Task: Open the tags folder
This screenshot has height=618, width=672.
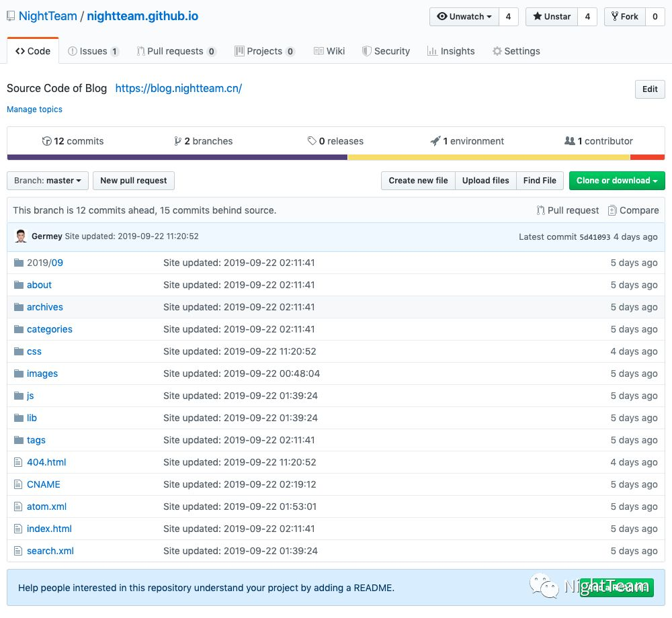Action: 36,440
